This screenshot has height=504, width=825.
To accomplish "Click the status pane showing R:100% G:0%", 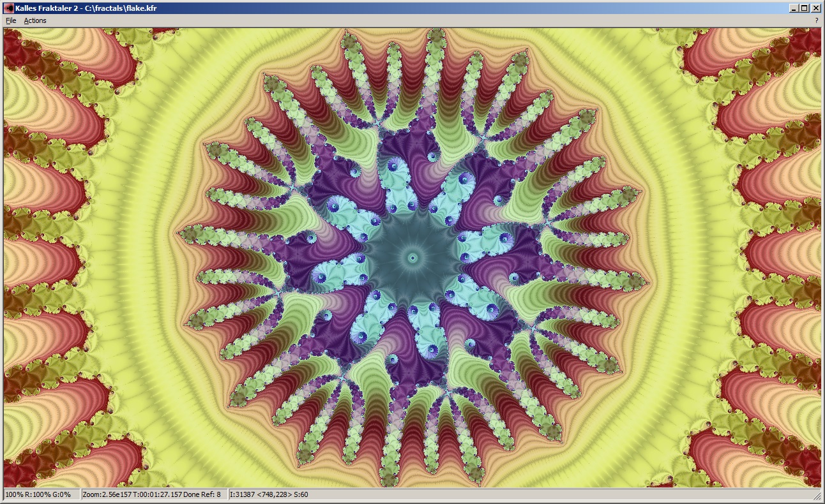I will click(40, 494).
